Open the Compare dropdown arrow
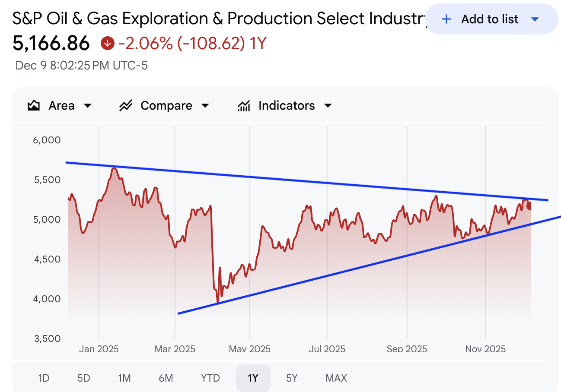This screenshot has height=392, width=561. 205,106
